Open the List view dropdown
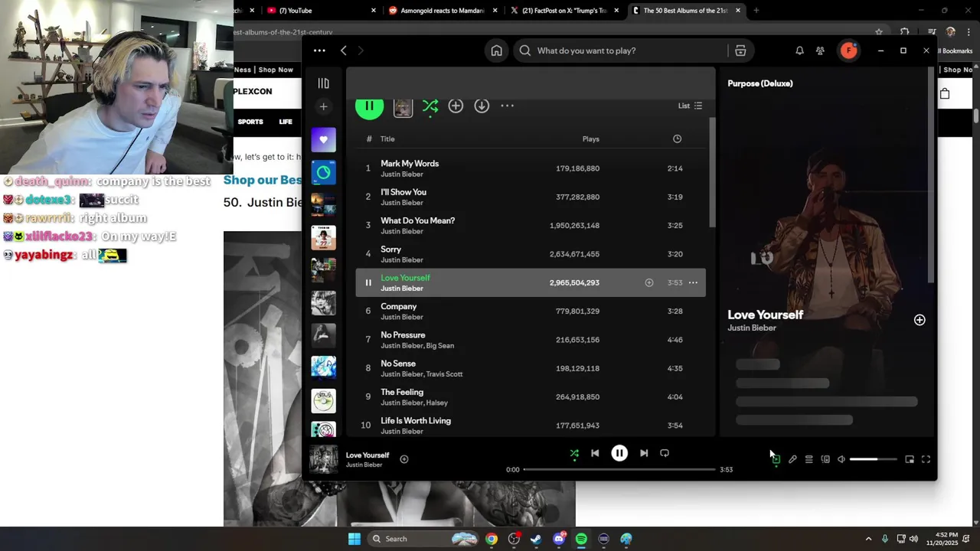The image size is (980, 551). [690, 106]
